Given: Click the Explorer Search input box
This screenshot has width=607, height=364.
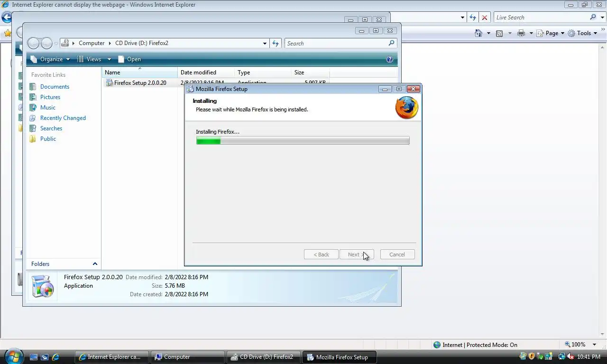Looking at the screenshot, I should 336,43.
